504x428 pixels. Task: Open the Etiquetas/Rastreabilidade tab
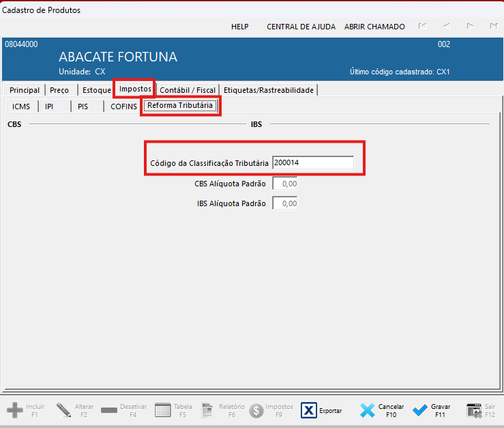[269, 90]
